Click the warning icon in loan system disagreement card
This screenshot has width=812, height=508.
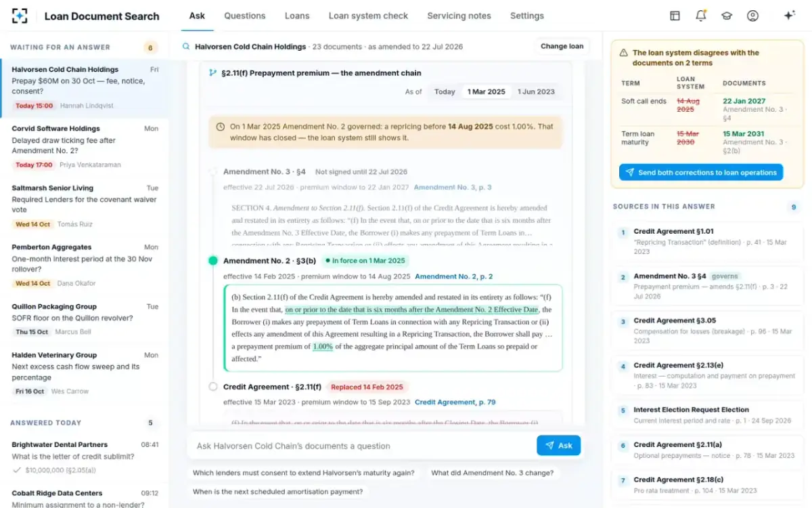[623, 53]
